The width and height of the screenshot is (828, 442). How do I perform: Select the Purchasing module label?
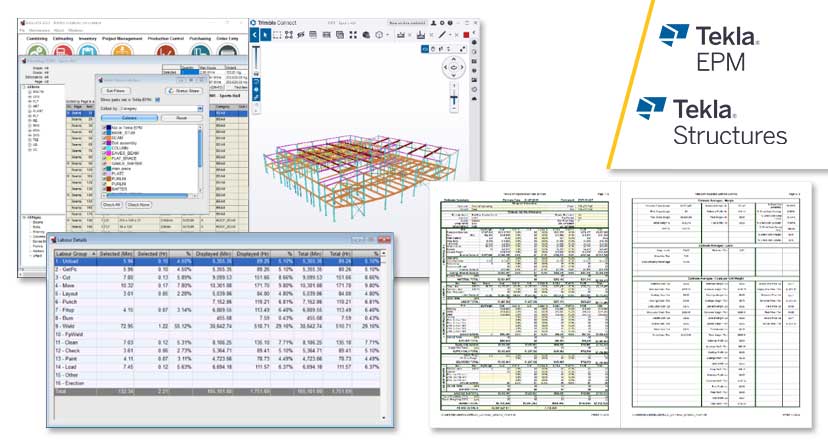[200, 39]
